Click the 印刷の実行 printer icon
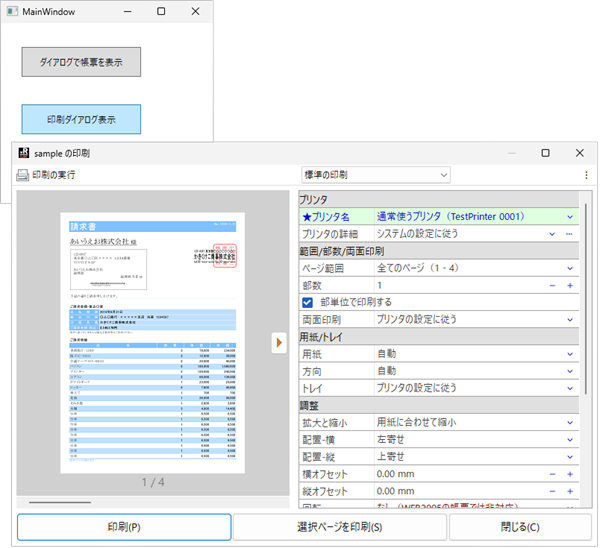600x548 pixels. (x=23, y=175)
